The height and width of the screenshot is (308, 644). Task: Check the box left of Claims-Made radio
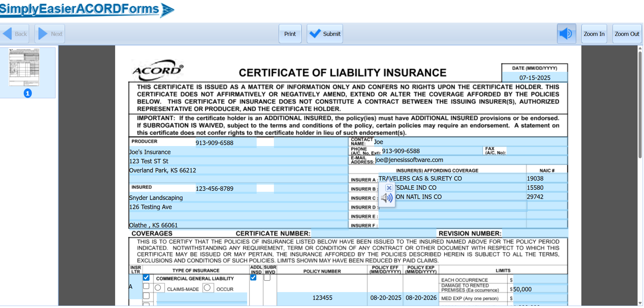pos(146,286)
